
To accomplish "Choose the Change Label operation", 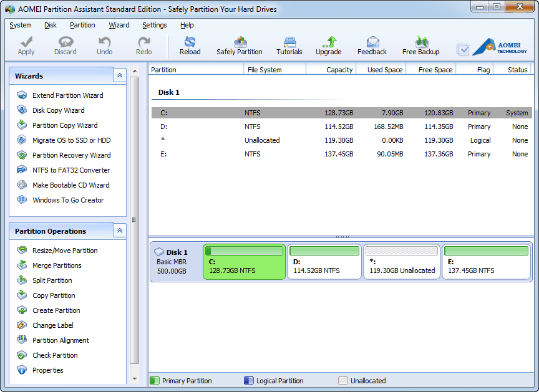I will point(45,325).
